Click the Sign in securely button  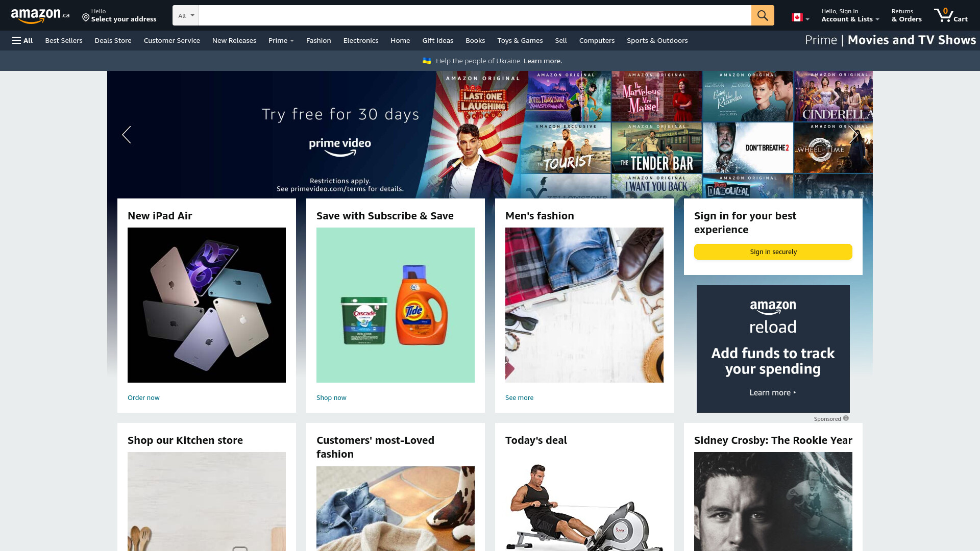click(773, 252)
